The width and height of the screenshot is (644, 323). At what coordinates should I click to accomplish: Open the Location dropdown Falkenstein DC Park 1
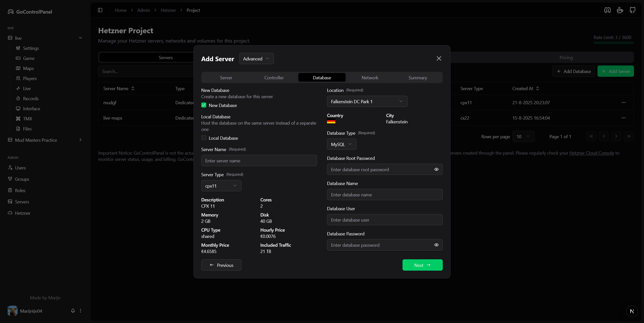click(x=367, y=101)
